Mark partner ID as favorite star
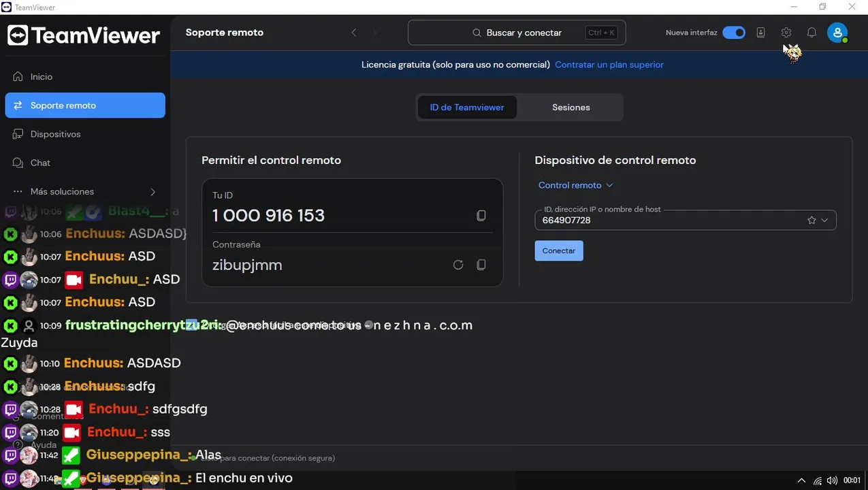This screenshot has width=868, height=490. click(x=811, y=220)
